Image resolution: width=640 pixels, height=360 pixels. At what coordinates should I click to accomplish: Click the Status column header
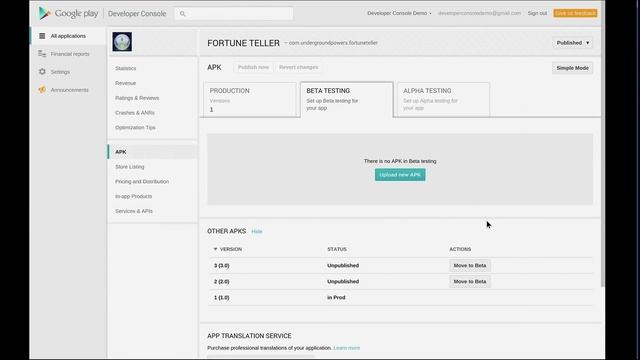click(x=337, y=249)
